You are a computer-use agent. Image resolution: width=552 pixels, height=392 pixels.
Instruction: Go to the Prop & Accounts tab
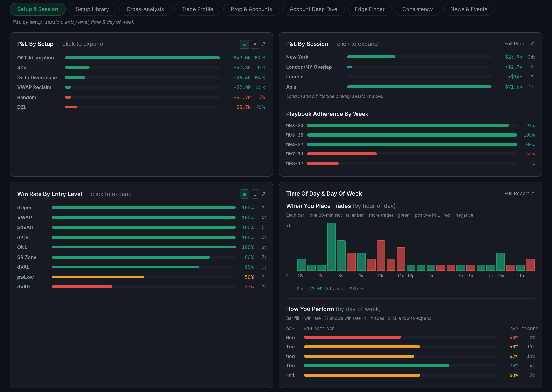(251, 9)
